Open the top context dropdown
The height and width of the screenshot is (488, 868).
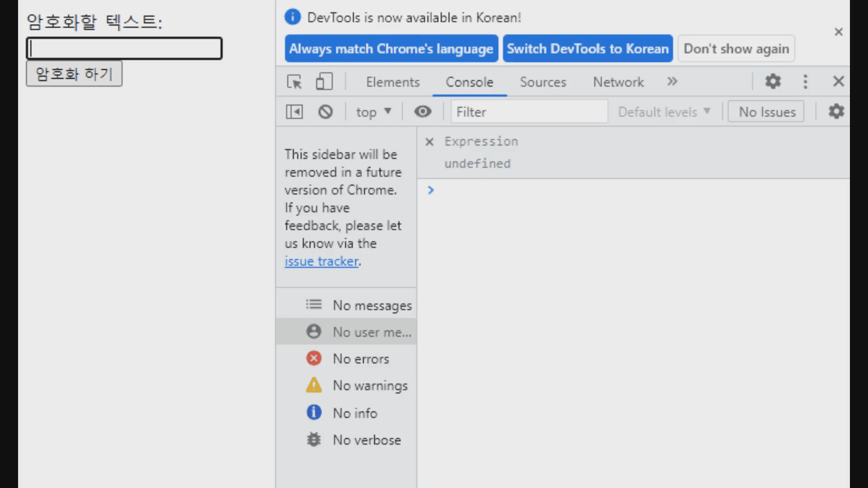tap(373, 112)
